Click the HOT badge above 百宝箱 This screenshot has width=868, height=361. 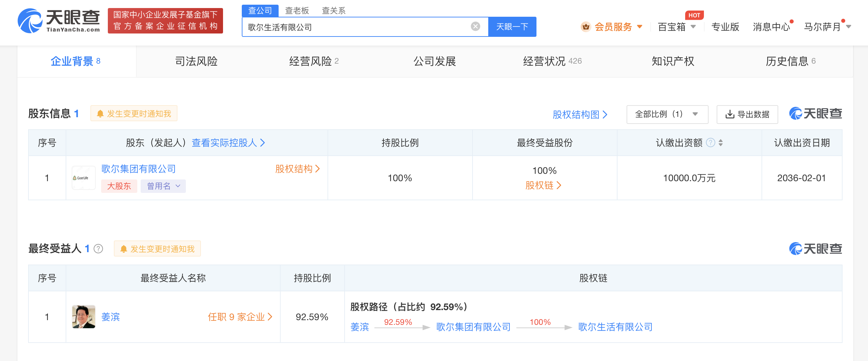[694, 15]
